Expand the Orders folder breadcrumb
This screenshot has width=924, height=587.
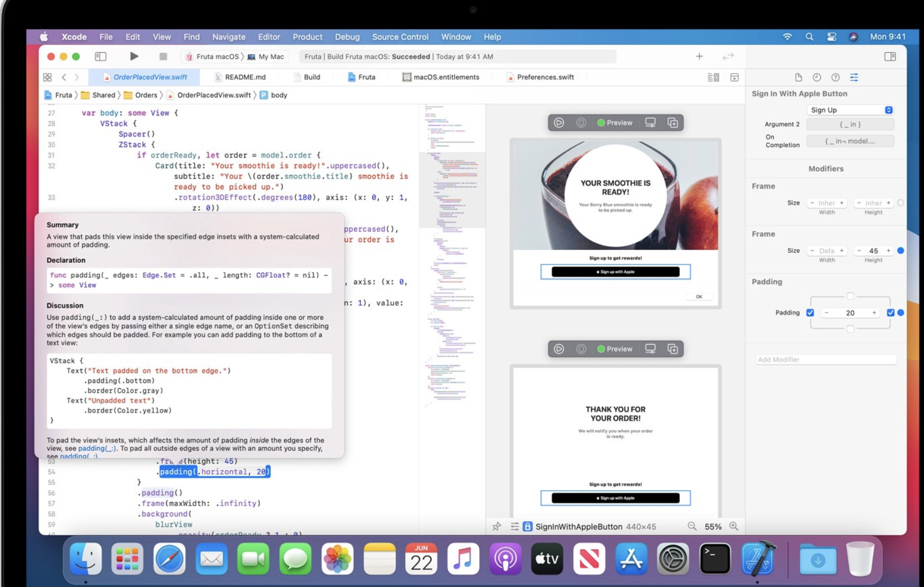point(141,95)
